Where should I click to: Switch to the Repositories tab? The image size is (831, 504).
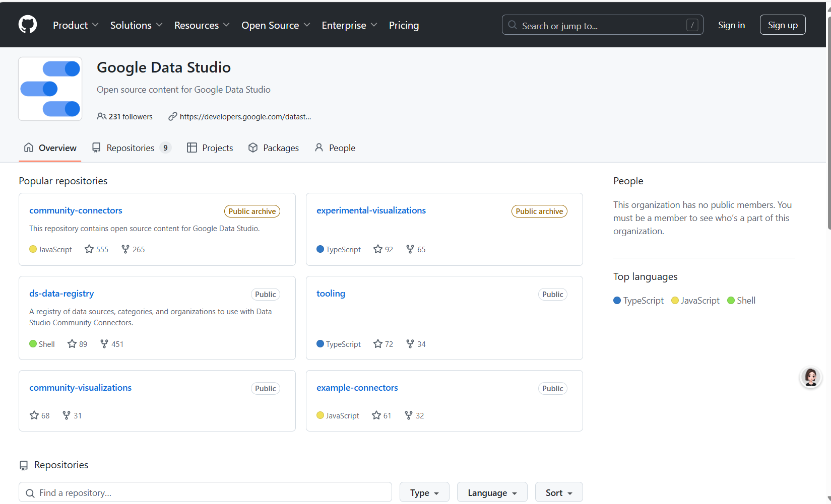click(x=132, y=148)
